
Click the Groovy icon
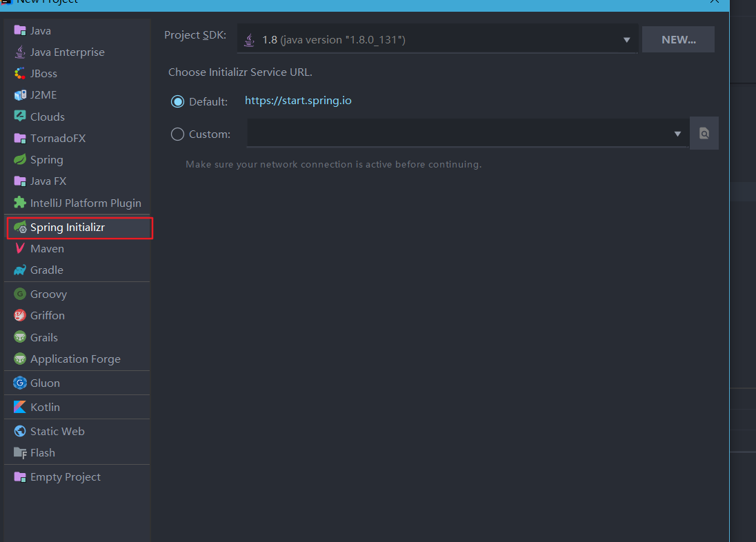click(20, 294)
